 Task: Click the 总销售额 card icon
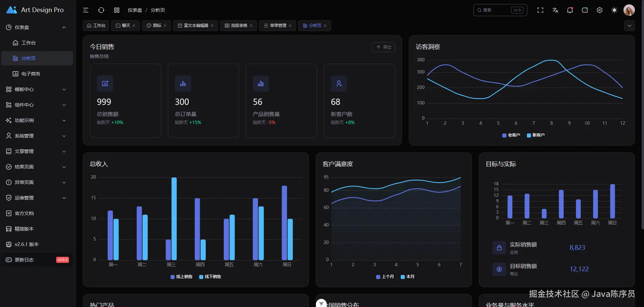[x=105, y=84]
